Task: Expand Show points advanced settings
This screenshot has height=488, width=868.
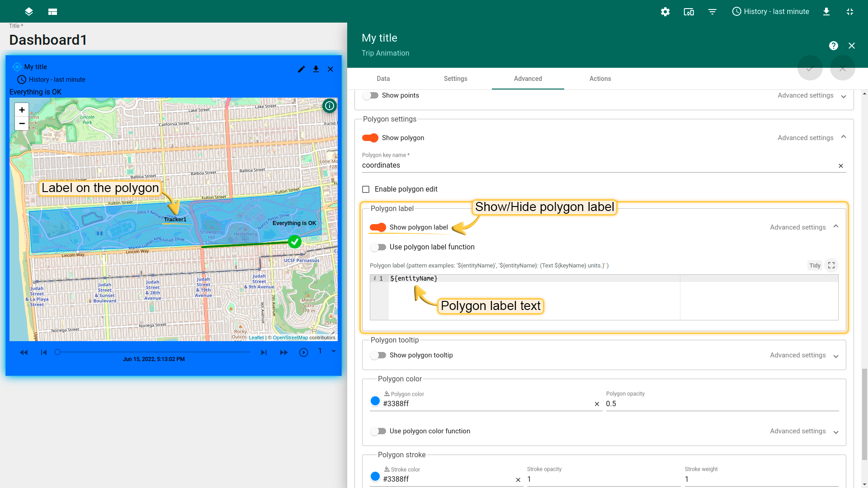Action: point(812,96)
